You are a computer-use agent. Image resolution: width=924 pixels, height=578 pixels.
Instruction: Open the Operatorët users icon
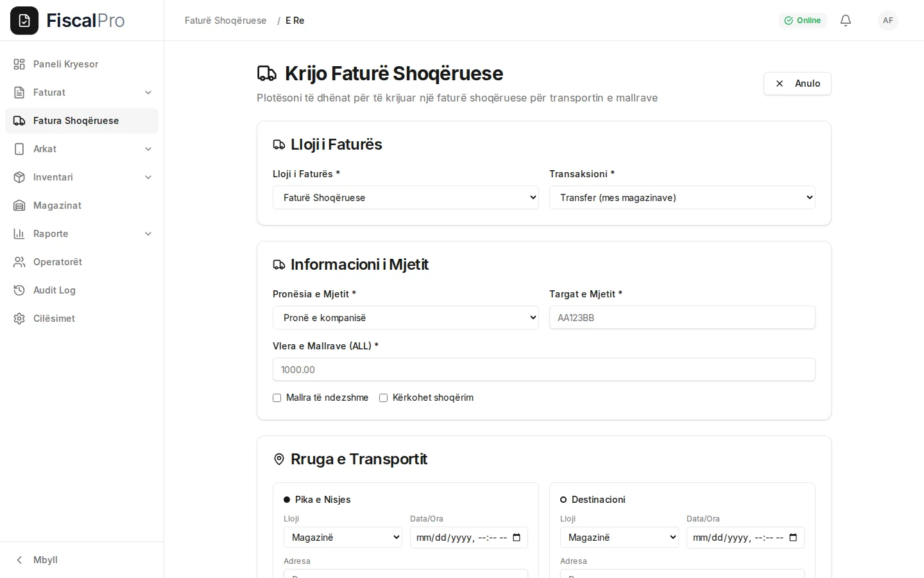(x=19, y=262)
